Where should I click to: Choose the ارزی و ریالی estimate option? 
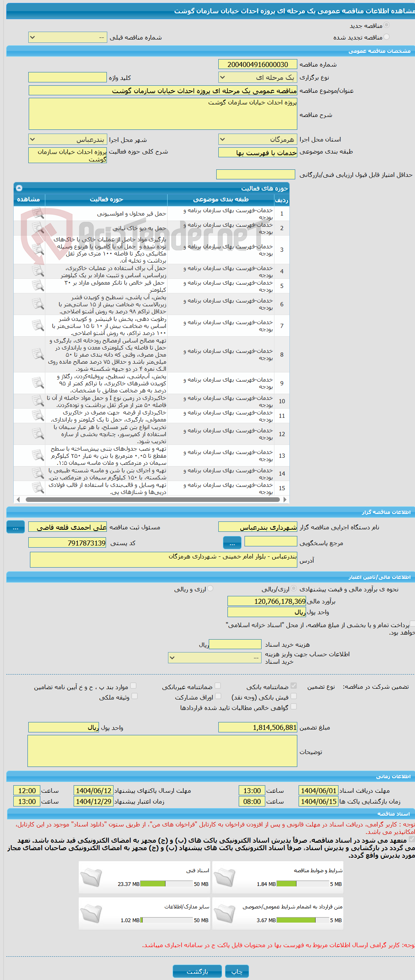pos(210,588)
